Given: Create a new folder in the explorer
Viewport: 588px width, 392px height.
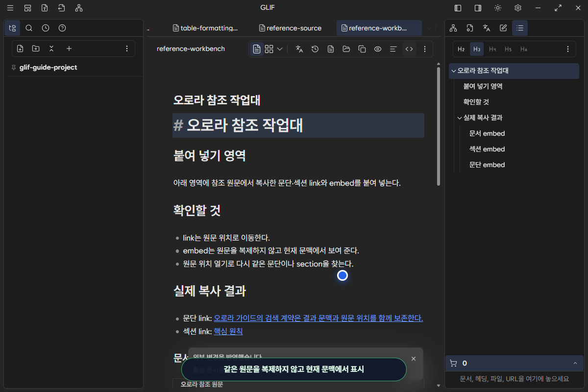Looking at the screenshot, I should point(36,49).
